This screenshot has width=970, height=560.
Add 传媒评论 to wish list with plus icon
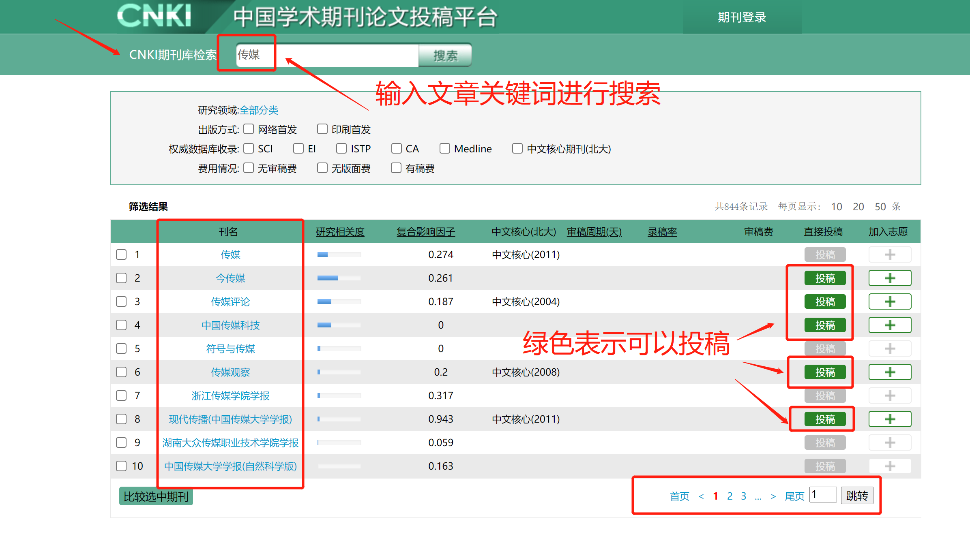[890, 301]
